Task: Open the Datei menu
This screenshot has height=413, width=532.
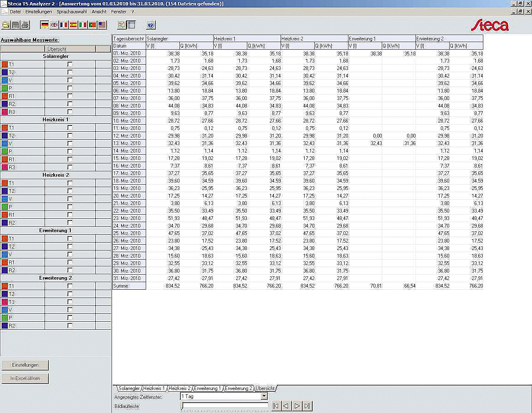Action: (x=15, y=12)
